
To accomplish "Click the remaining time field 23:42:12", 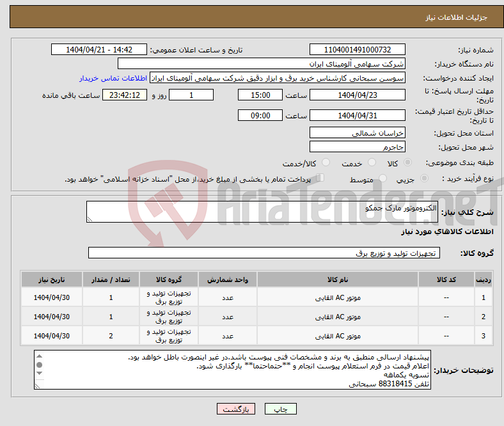I will pyautogui.click(x=125, y=95).
